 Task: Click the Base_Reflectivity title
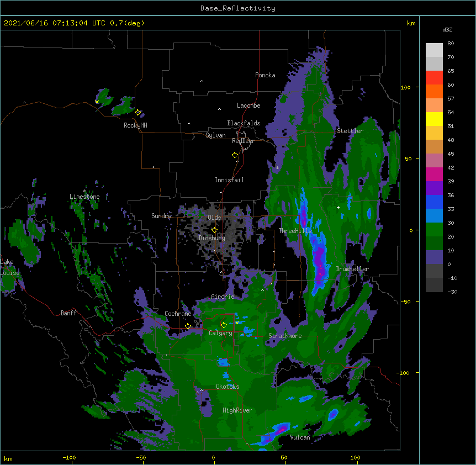click(238, 8)
